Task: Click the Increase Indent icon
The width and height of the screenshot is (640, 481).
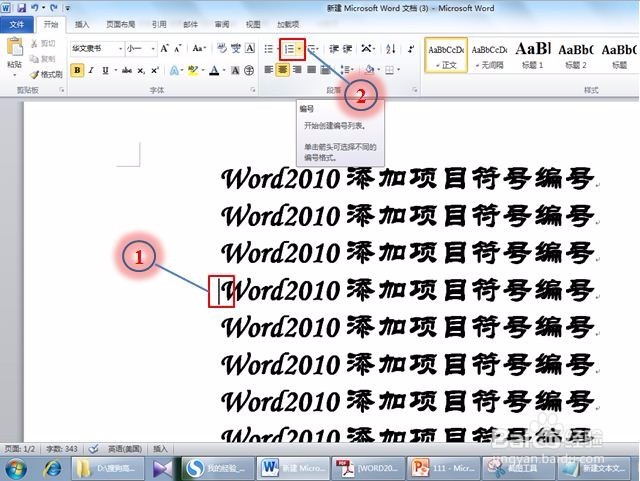Action: pyautogui.click(x=347, y=49)
